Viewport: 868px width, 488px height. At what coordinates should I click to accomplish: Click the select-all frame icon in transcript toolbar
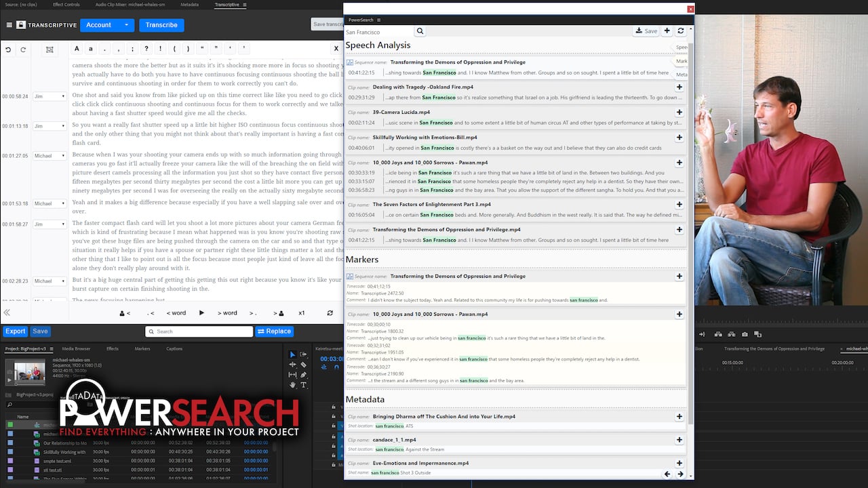tap(50, 49)
